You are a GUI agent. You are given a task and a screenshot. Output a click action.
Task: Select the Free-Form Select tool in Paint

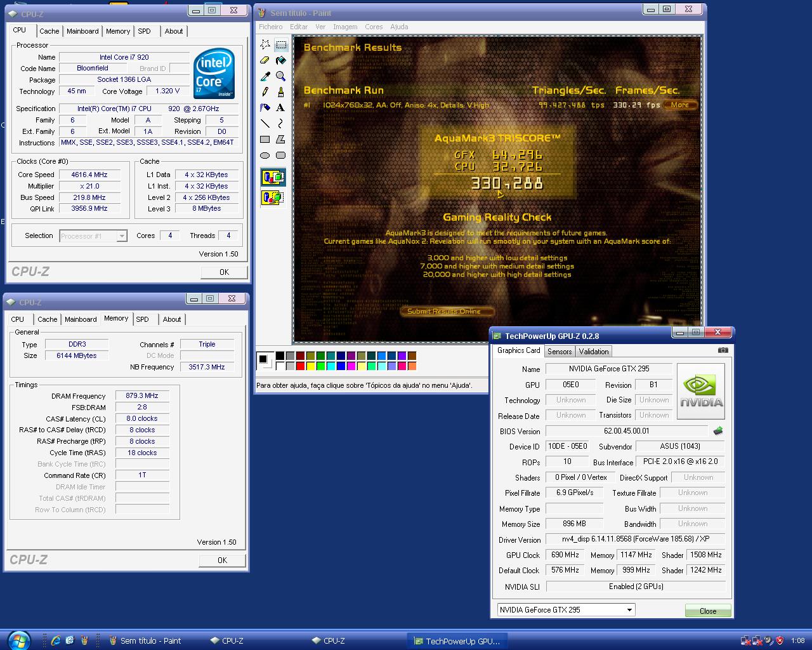[x=265, y=44]
